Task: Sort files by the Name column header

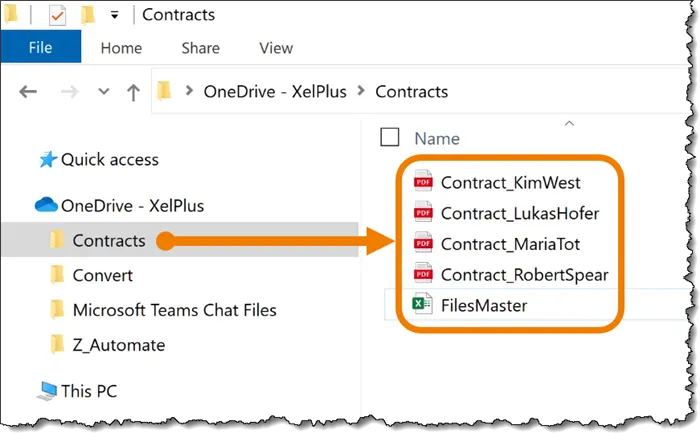Action: coord(437,138)
